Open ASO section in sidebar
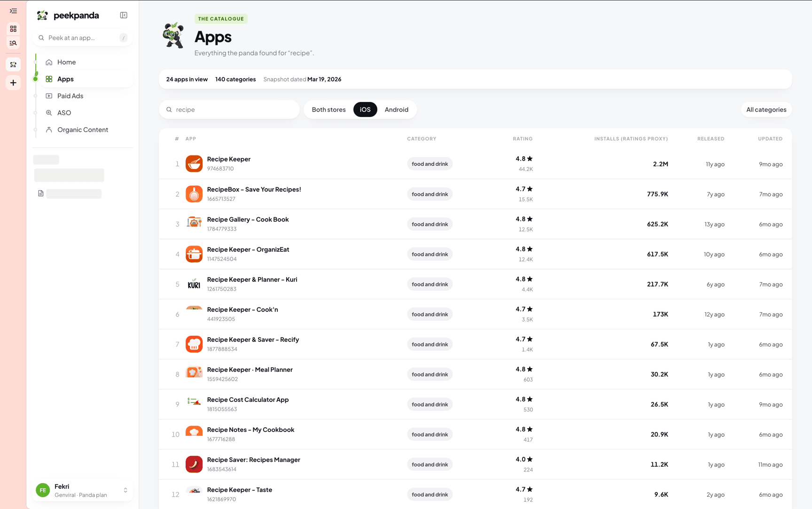Screen dimensions: 812x509 (x=64, y=113)
